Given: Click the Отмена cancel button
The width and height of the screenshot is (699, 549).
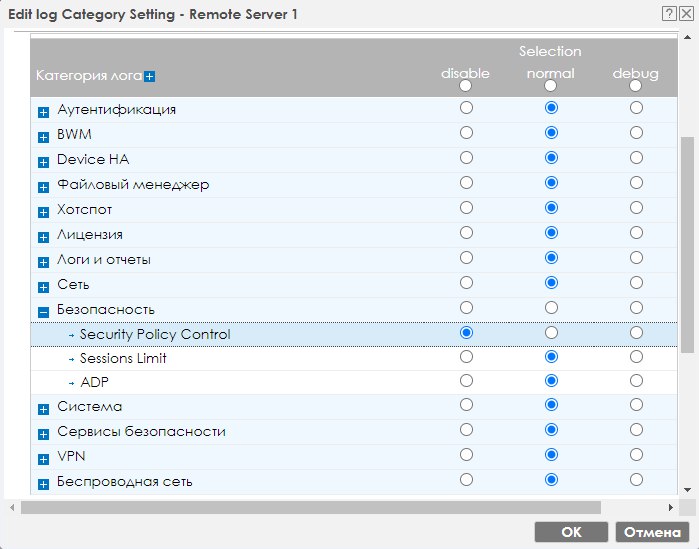Looking at the screenshot, I should tap(653, 532).
